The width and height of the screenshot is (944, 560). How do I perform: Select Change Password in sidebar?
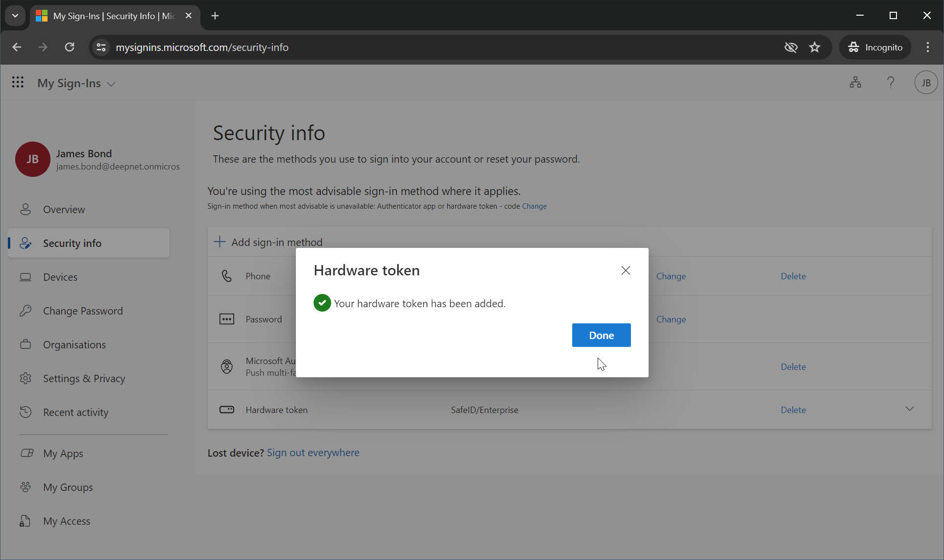(x=83, y=311)
